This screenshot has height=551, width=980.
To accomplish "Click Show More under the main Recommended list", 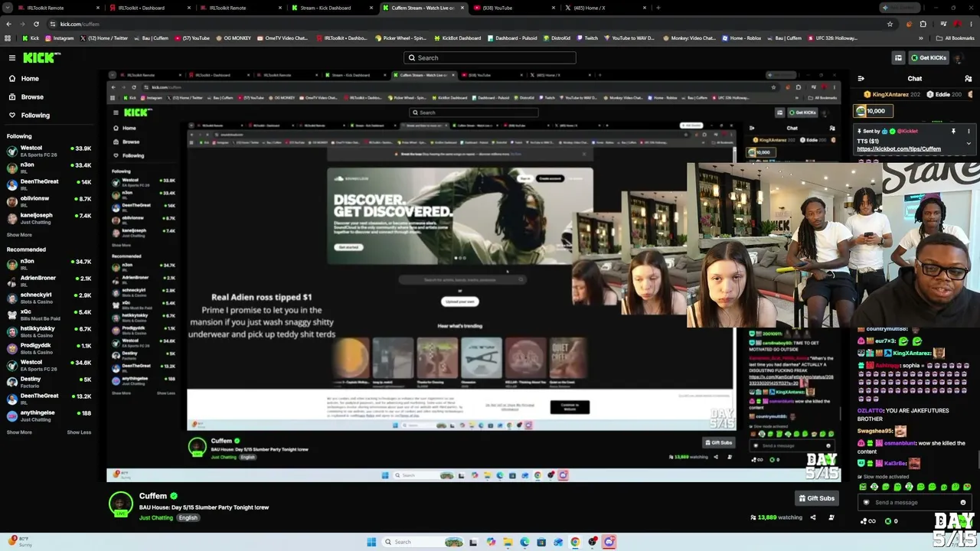I will [19, 432].
